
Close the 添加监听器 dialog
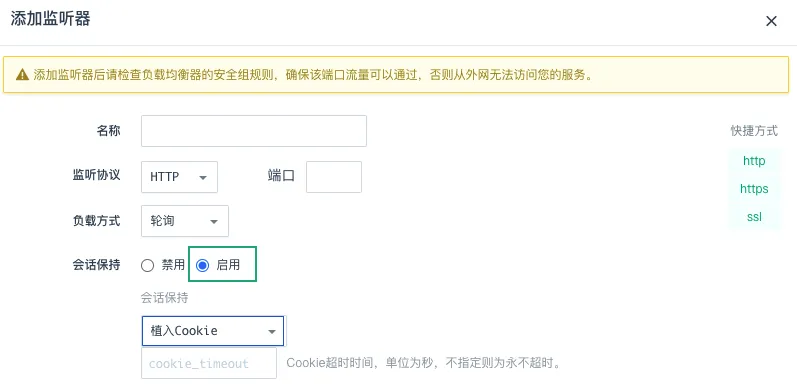(x=771, y=21)
